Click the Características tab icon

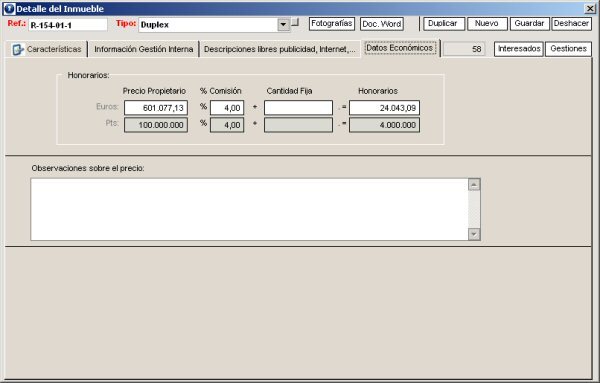(18, 49)
